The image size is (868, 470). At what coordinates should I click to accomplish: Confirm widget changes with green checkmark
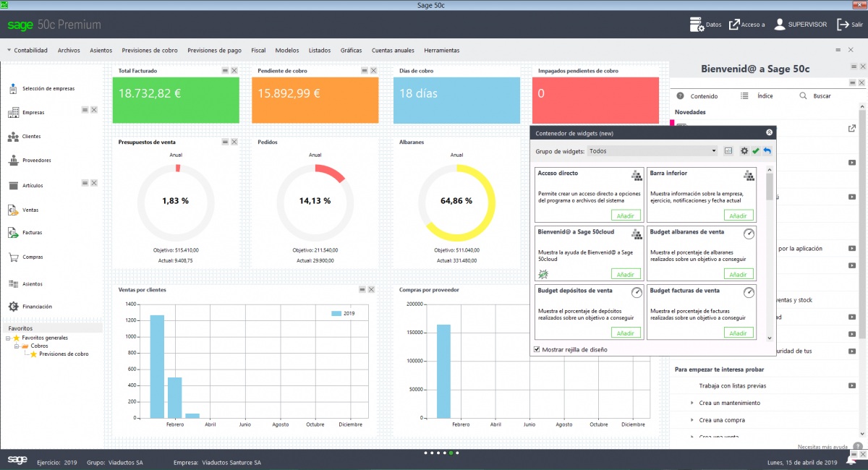click(x=755, y=151)
